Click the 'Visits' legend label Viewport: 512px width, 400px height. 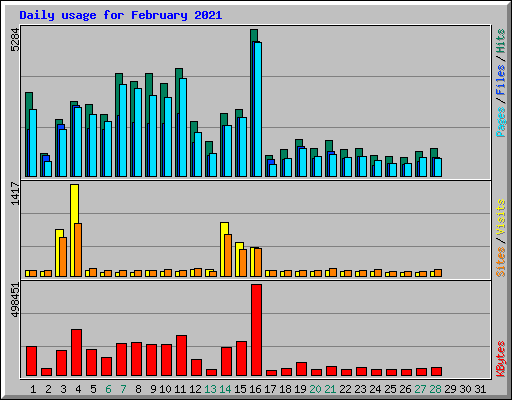click(x=500, y=217)
